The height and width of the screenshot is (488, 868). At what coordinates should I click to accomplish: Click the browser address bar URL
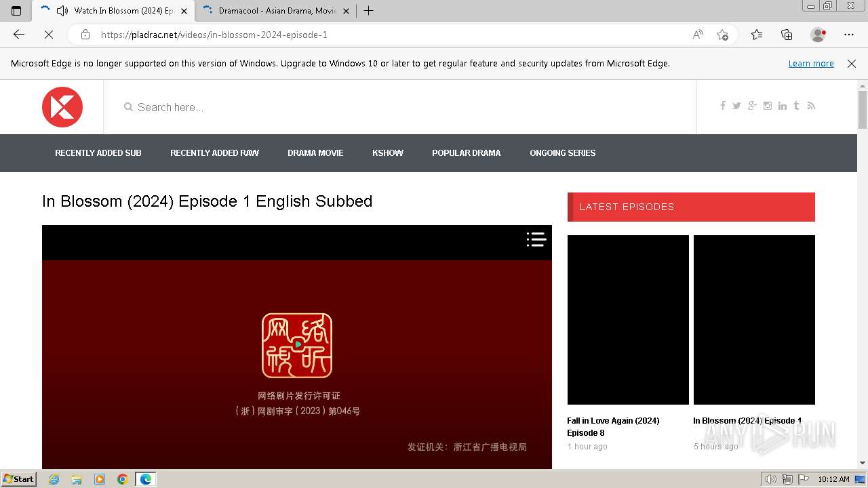tap(214, 35)
